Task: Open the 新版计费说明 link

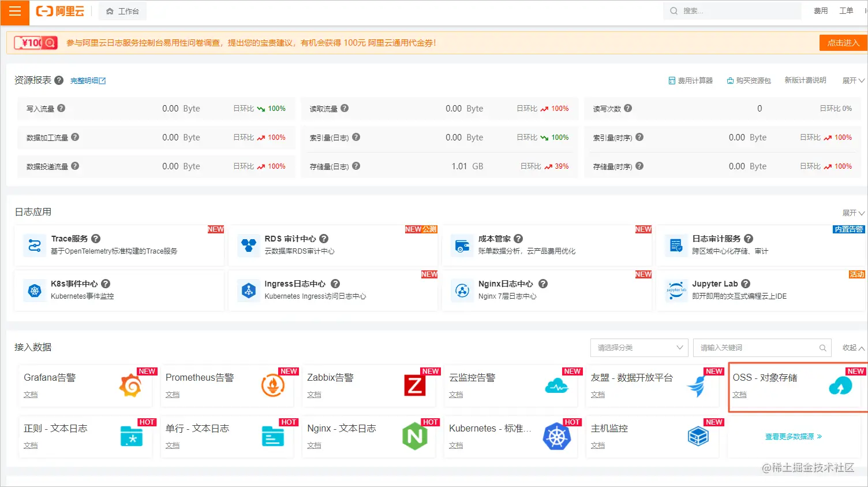Action: [805, 80]
